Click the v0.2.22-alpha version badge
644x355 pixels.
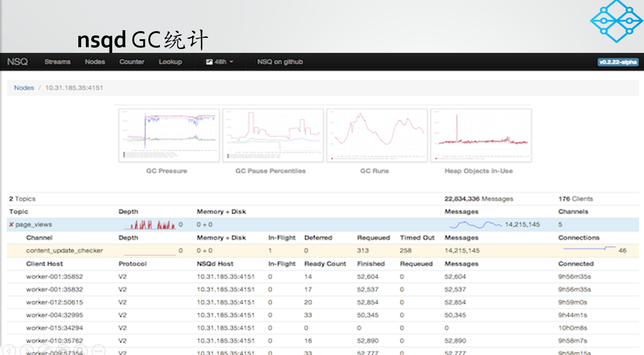pyautogui.click(x=618, y=62)
